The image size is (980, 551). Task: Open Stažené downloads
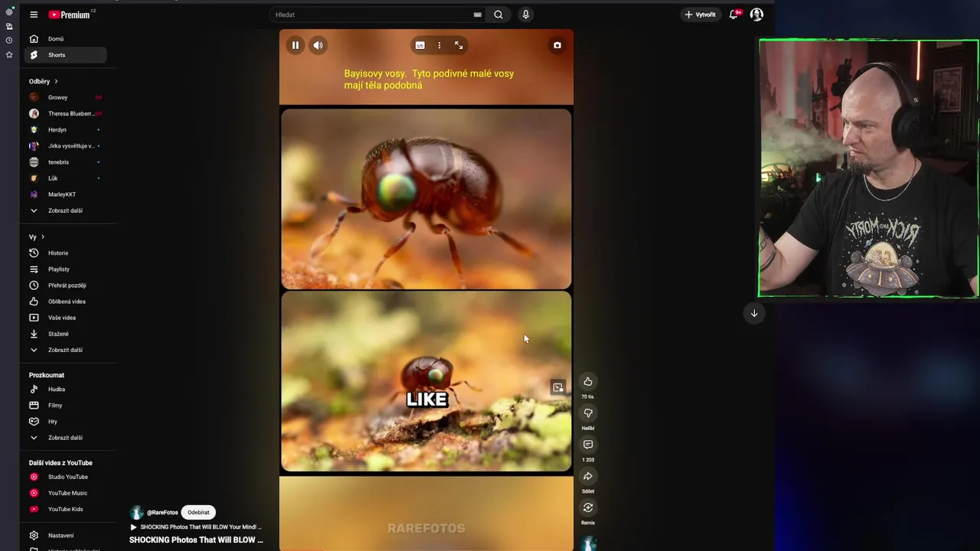65,334
